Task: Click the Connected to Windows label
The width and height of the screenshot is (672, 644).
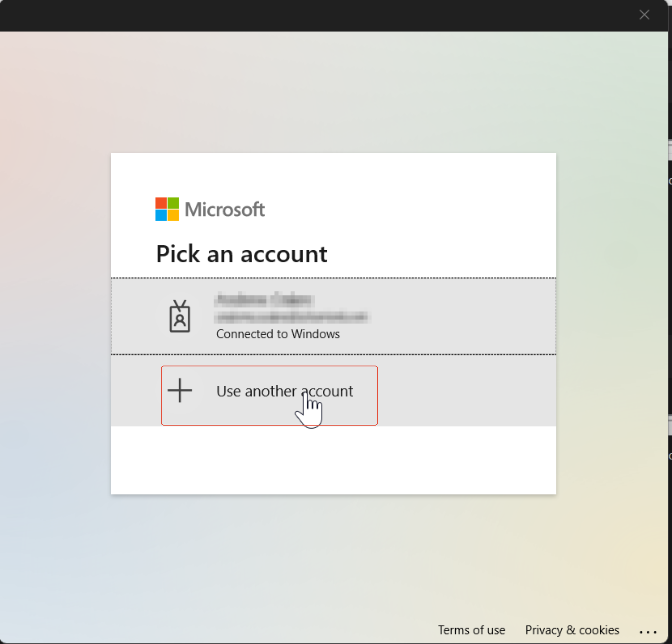Action: pyautogui.click(x=278, y=334)
